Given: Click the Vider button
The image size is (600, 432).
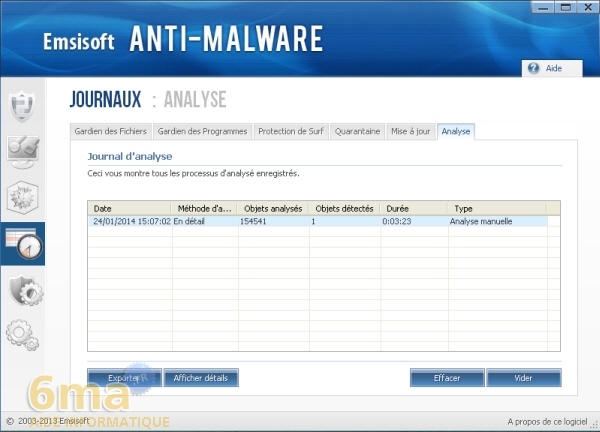Looking at the screenshot, I should click(x=523, y=378).
